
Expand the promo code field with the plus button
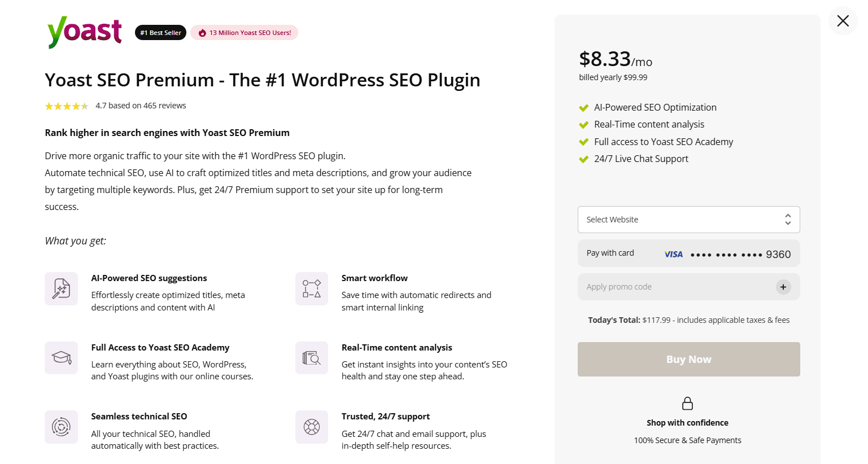coord(783,287)
